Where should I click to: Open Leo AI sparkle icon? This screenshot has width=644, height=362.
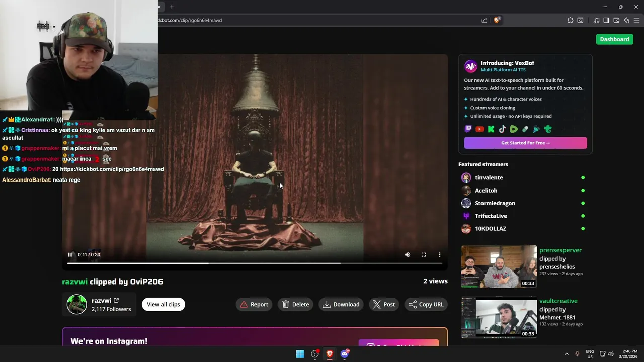[626, 20]
